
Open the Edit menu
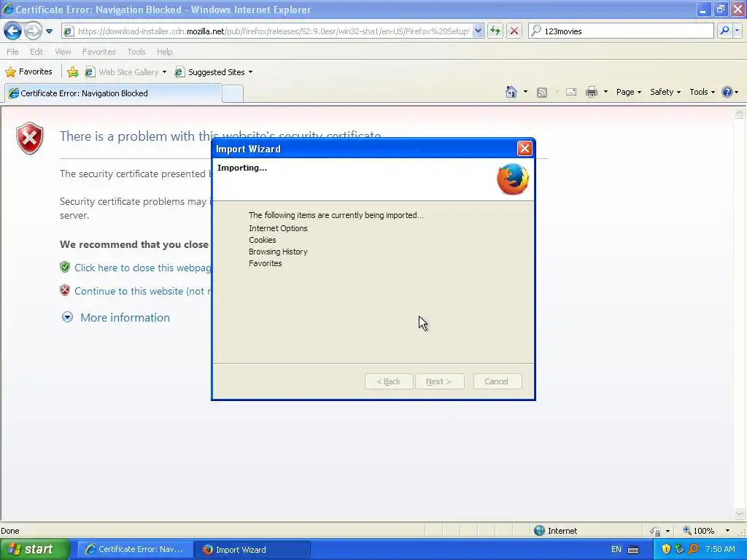pos(36,52)
